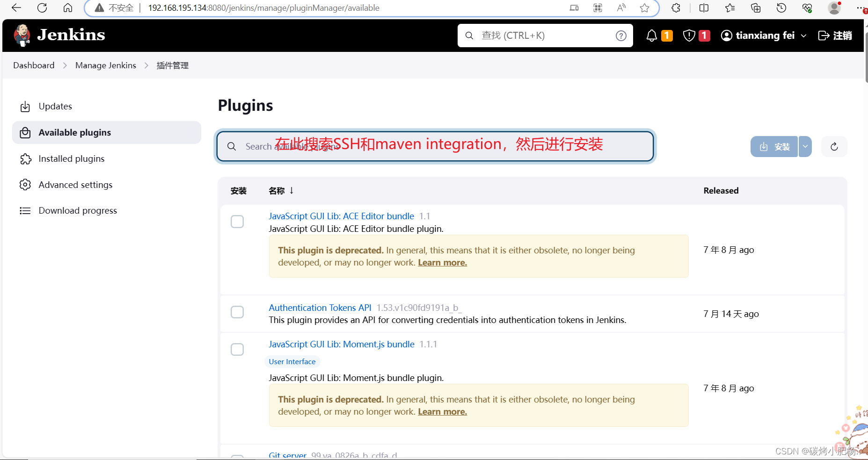Check Authentication Tokens API plugin checkbox
Screen dimensions: 868x460
click(x=237, y=312)
